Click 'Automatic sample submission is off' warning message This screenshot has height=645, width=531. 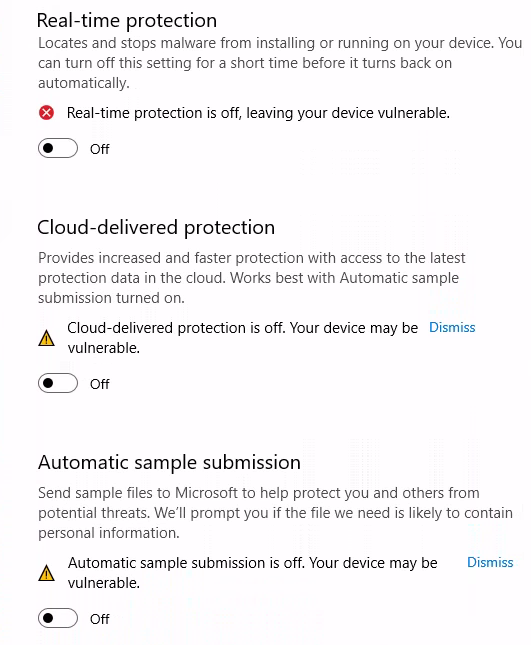pos(253,573)
